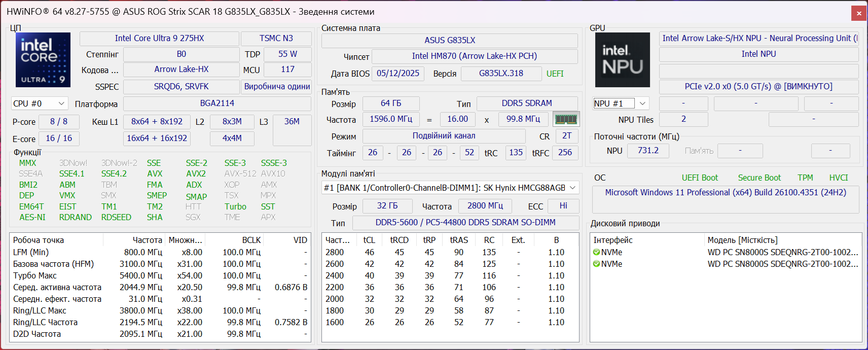
Task: Click the TPM status indicator
Action: pyautogui.click(x=805, y=178)
